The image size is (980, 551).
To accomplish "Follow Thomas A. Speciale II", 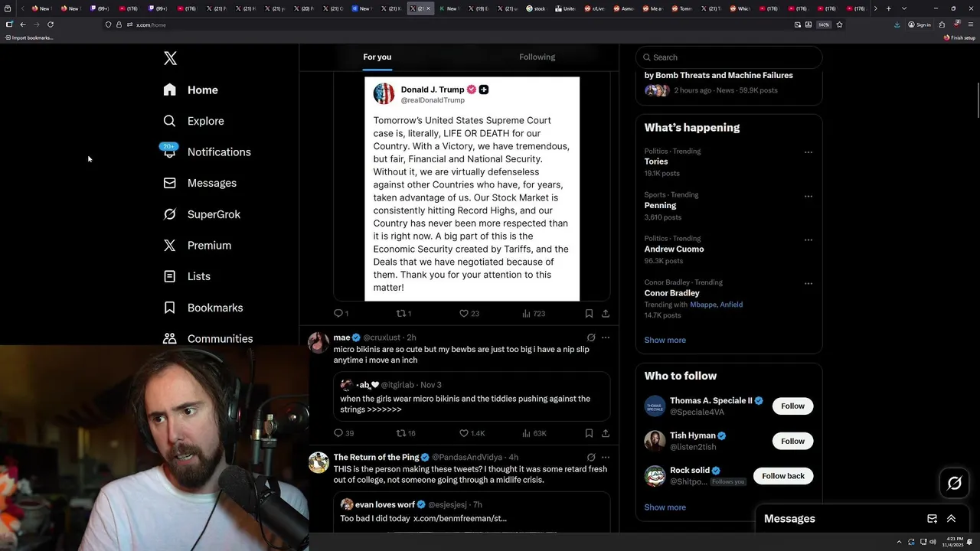I will [792, 406].
